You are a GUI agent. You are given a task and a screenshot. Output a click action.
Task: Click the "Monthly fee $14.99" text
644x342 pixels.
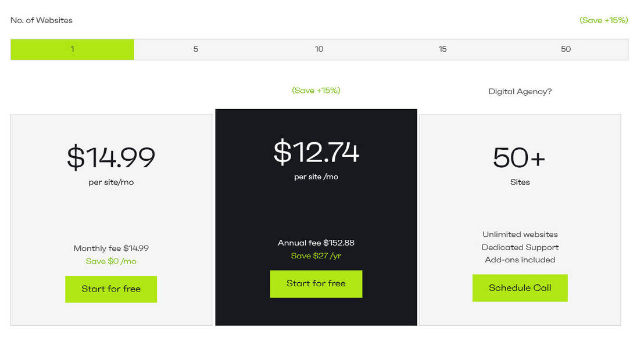110,247
